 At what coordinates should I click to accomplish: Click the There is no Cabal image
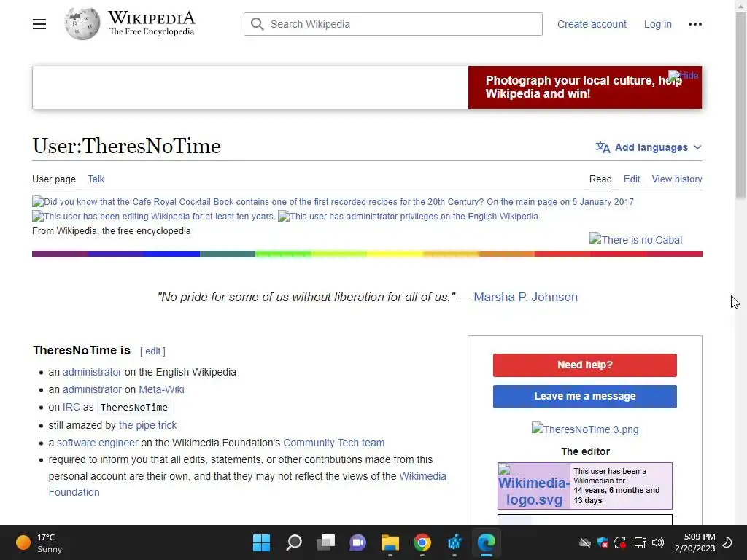coord(635,239)
